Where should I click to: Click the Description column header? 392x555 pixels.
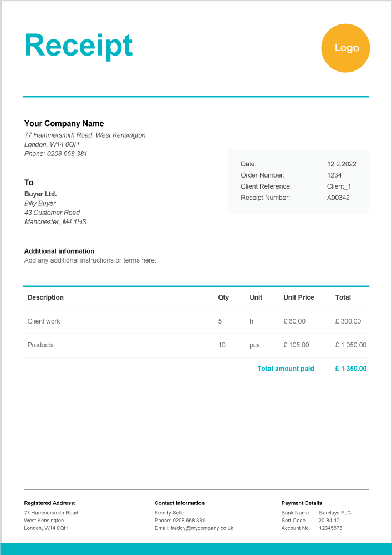pos(45,297)
